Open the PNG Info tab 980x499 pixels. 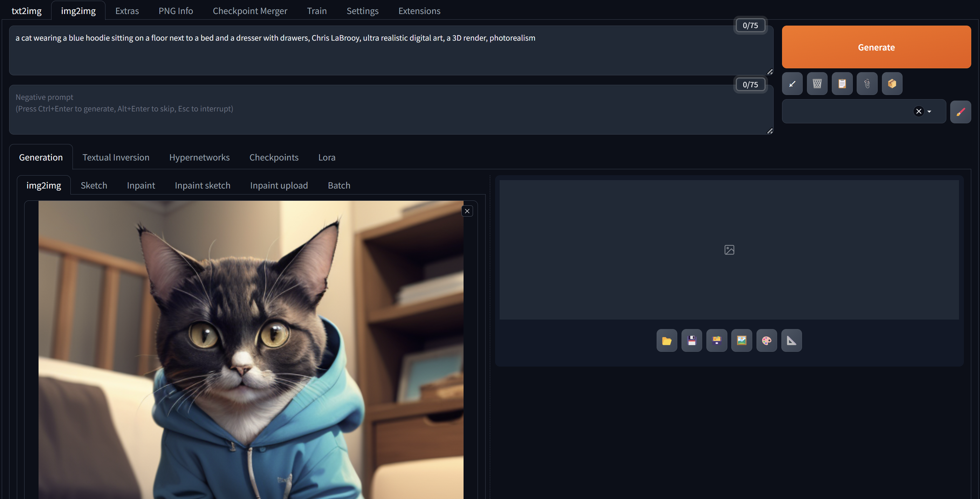tap(176, 11)
